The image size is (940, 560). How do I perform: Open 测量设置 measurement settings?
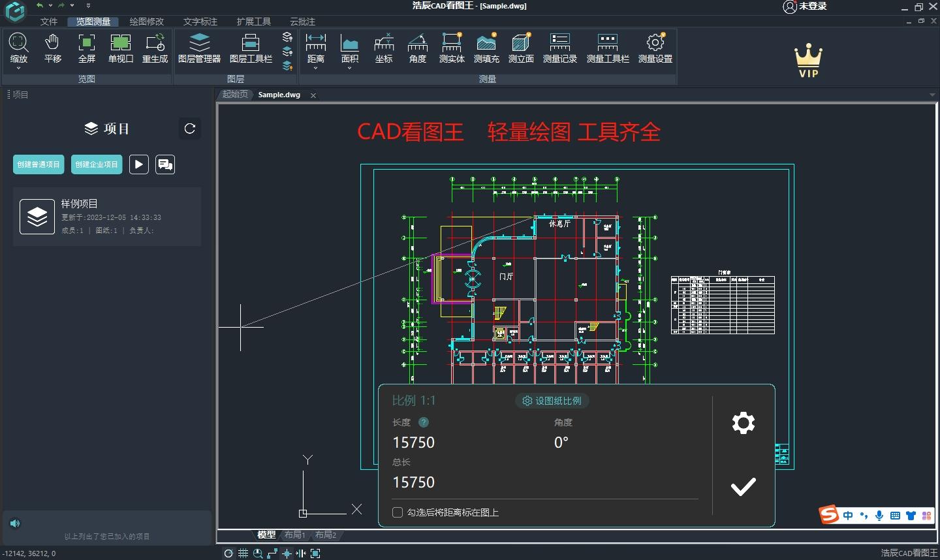point(655,47)
